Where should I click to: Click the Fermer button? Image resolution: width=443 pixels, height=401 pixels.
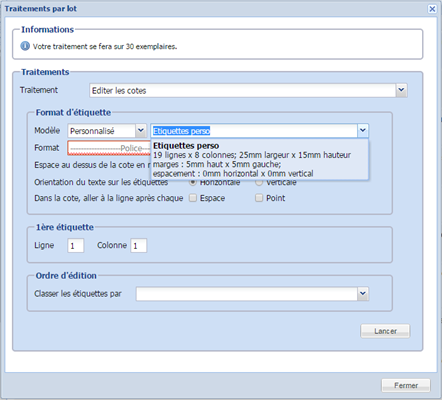[x=406, y=385]
